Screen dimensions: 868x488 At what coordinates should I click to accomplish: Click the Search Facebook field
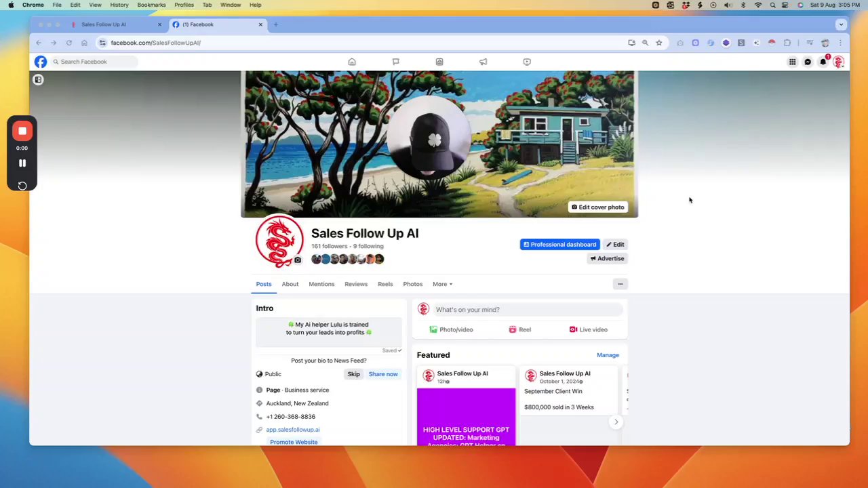[x=95, y=62]
